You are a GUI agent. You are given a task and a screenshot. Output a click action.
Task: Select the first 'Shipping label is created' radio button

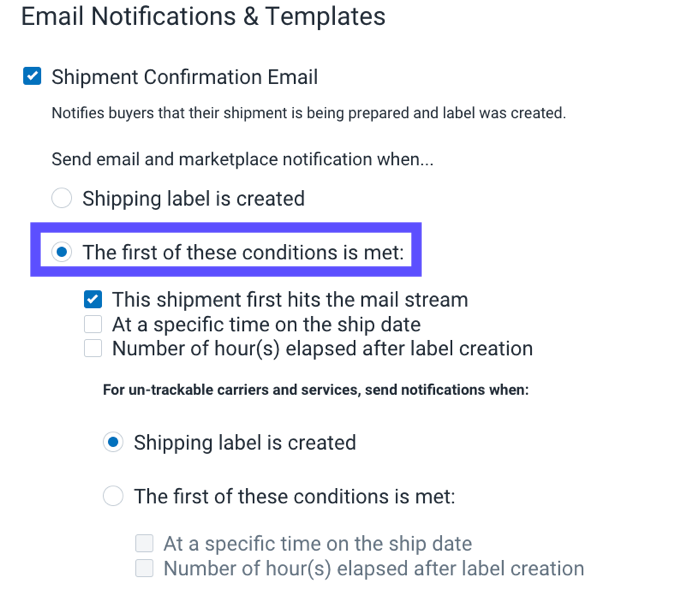tap(62, 198)
